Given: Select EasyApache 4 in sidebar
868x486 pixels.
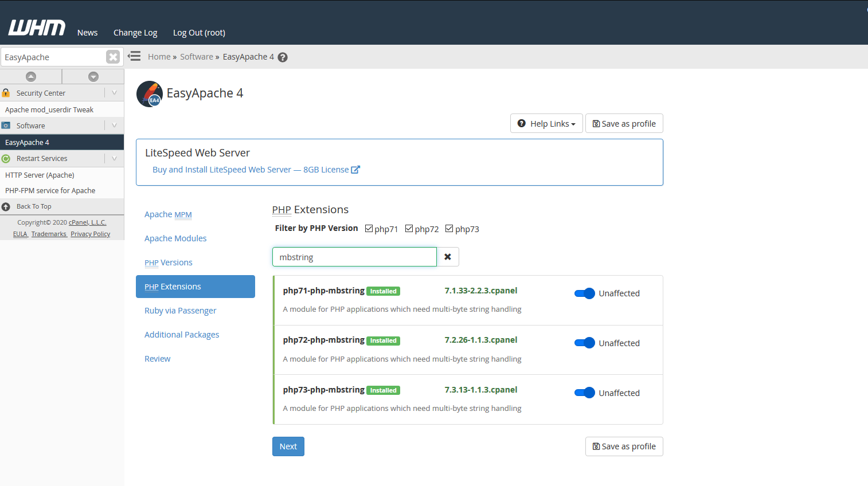Looking at the screenshot, I should click(62, 142).
